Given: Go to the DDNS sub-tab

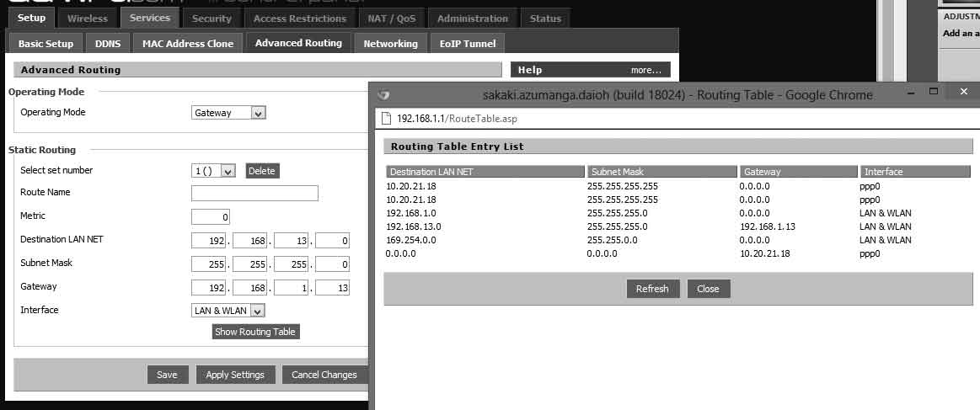Looking at the screenshot, I should coord(108,43).
